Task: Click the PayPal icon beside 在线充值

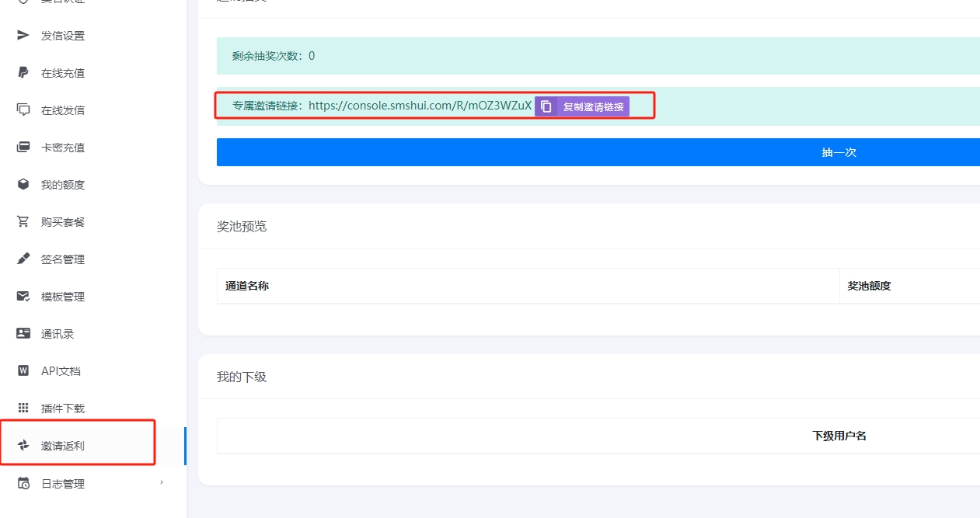Action: click(x=23, y=72)
